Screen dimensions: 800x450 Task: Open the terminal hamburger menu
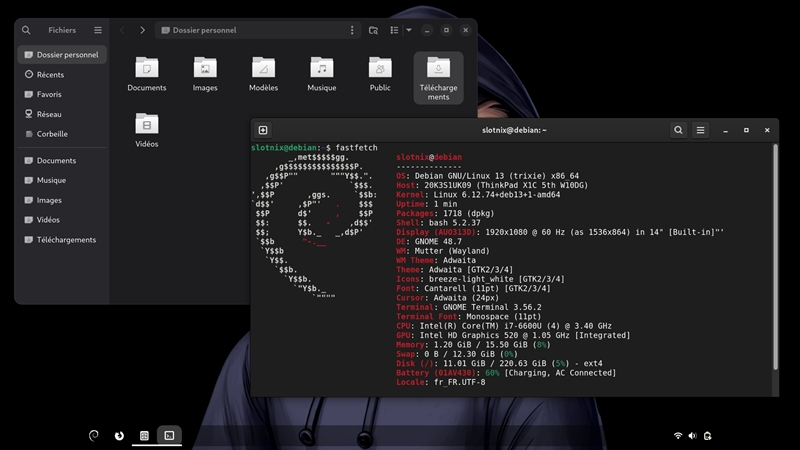pos(701,130)
